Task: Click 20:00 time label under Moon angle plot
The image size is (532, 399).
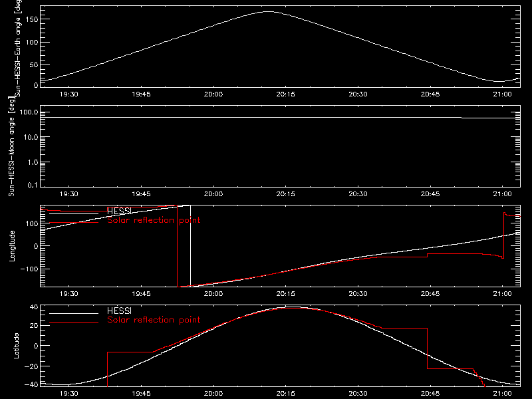Action: 213,194
